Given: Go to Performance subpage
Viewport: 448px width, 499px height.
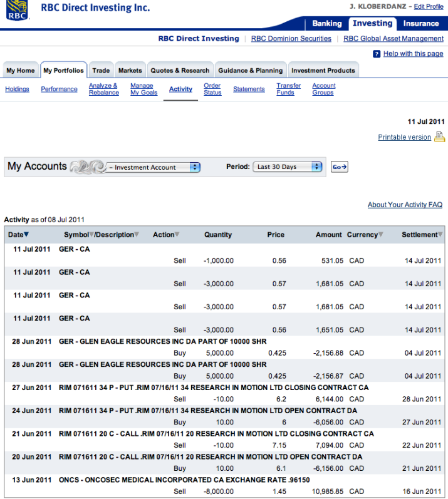Looking at the screenshot, I should 60,89.
